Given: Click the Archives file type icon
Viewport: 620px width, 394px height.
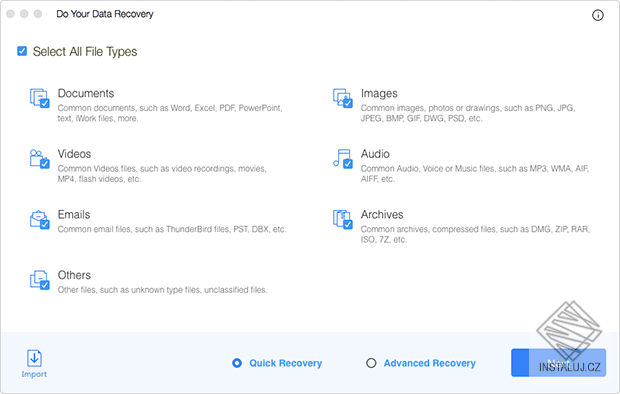Looking at the screenshot, I should coord(342,220).
